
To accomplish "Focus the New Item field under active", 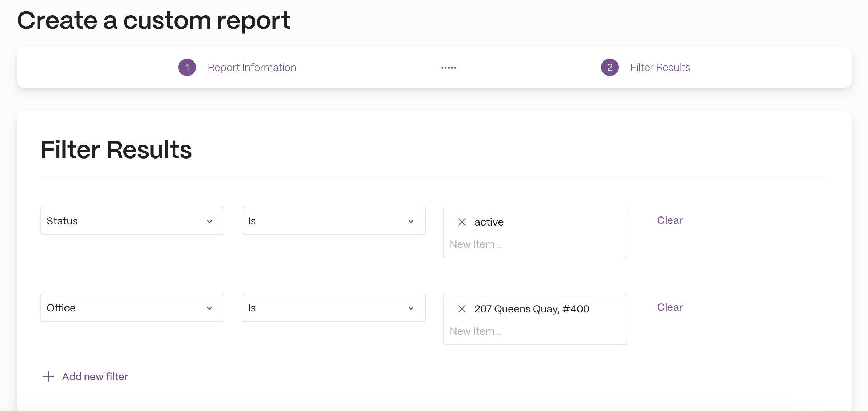I will 535,244.
